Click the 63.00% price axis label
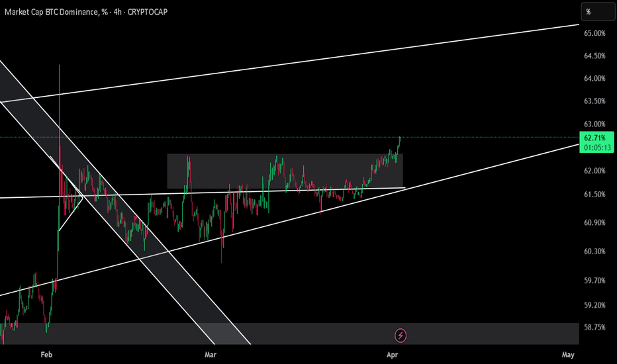 (x=594, y=124)
